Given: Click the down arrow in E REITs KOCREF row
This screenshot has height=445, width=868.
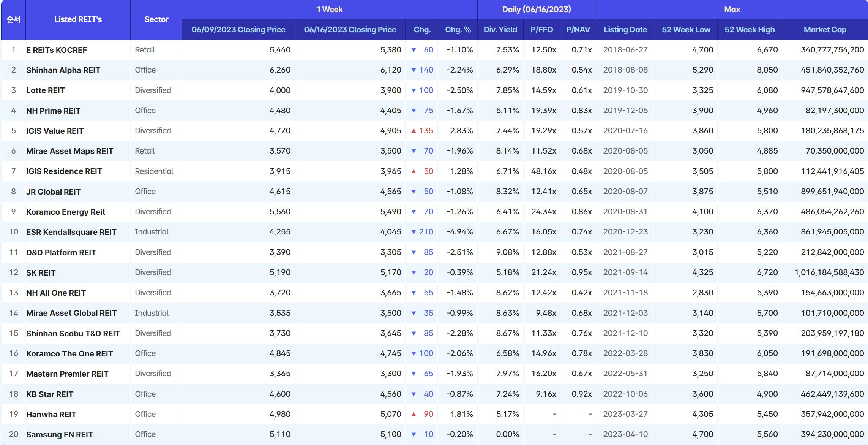Looking at the screenshot, I should pos(414,50).
